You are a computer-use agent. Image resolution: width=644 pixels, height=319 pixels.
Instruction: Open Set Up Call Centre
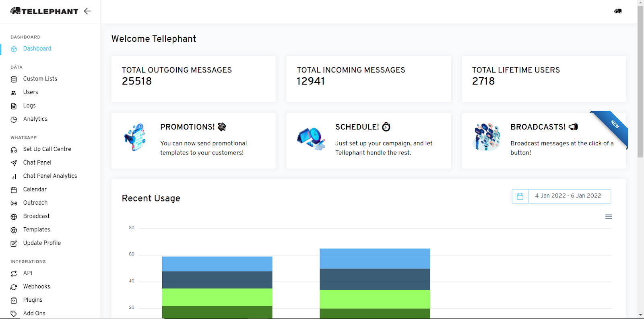47,149
